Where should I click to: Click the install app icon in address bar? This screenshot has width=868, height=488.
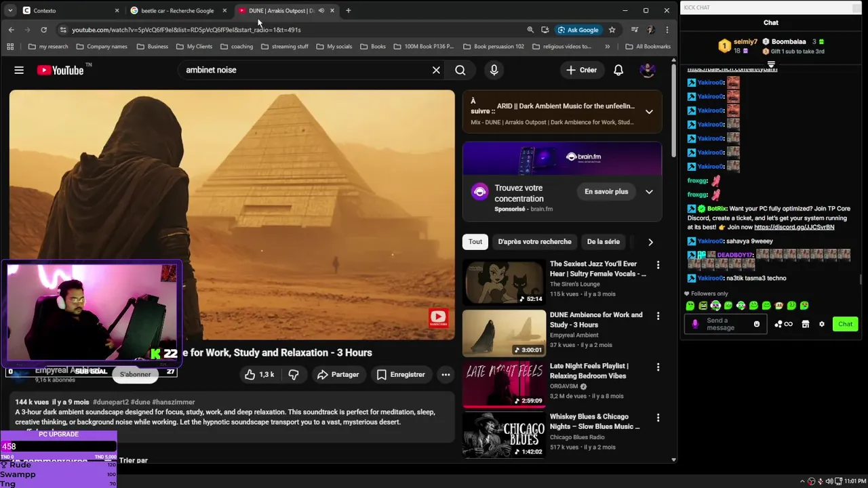tap(545, 30)
